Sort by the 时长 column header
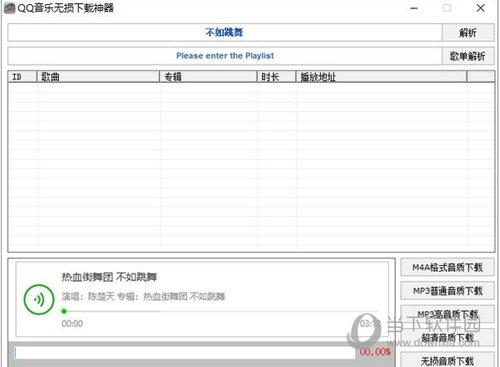This screenshot has width=500, height=367. 276,77
